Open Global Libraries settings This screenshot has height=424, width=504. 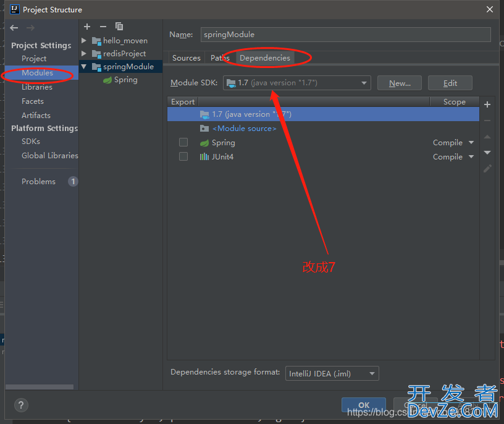click(50, 156)
